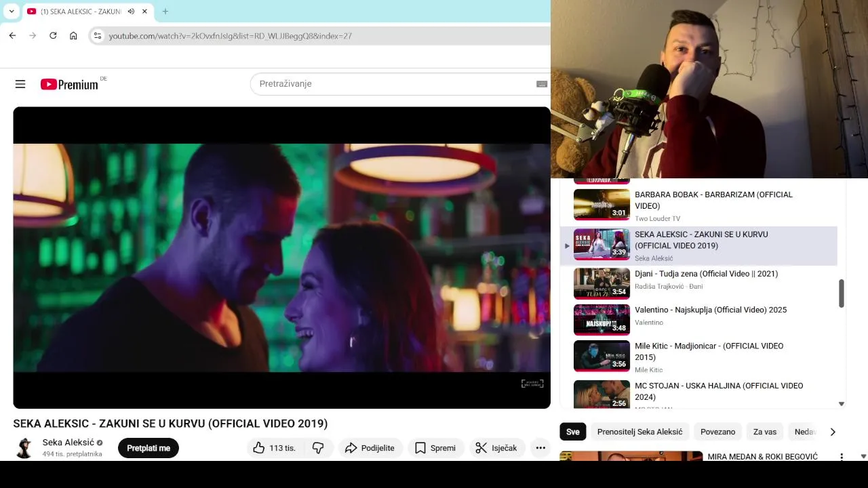The height and width of the screenshot is (488, 868).
Task: Select the Sve filter chip
Action: [573, 432]
